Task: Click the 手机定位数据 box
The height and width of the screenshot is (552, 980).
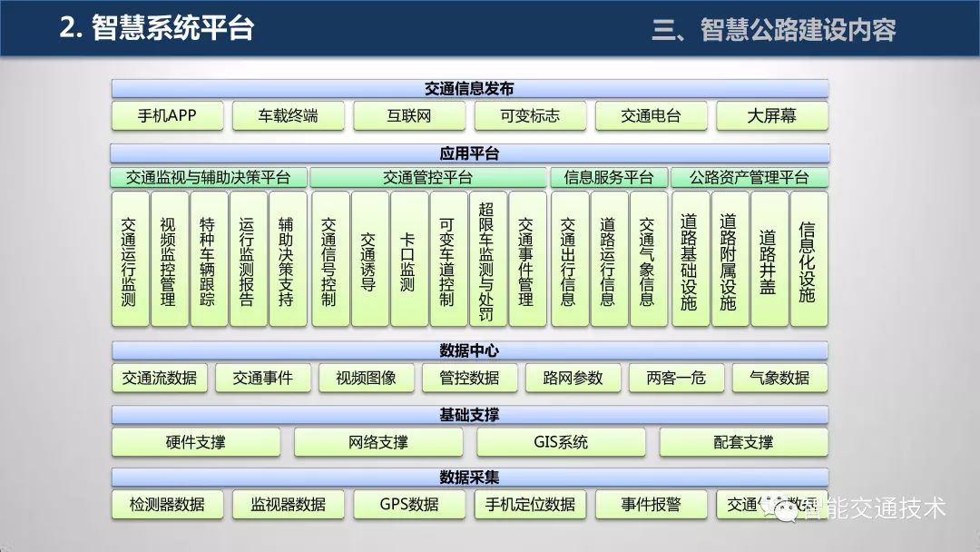Action: tap(530, 505)
